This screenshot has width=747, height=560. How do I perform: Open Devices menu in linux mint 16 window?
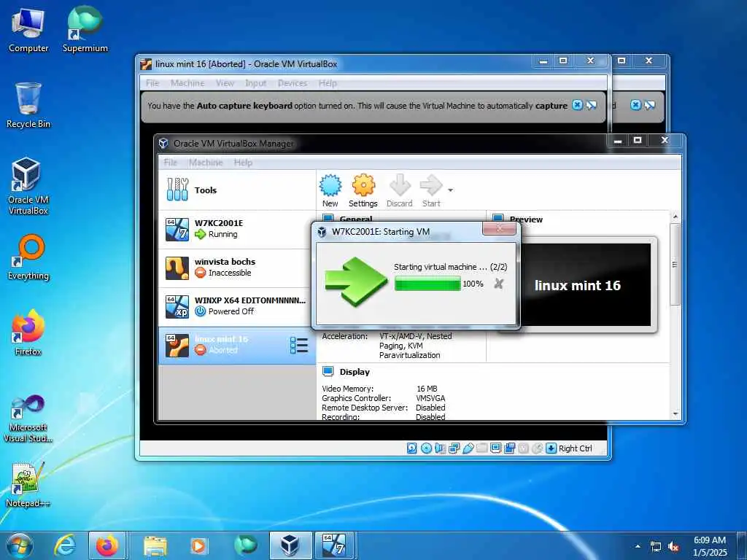[293, 83]
